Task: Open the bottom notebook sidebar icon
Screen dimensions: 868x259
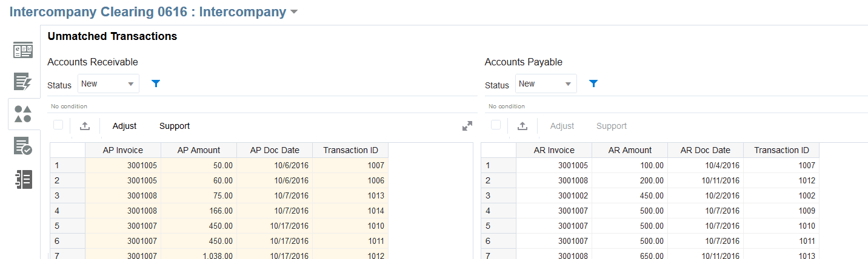Action: point(23,179)
